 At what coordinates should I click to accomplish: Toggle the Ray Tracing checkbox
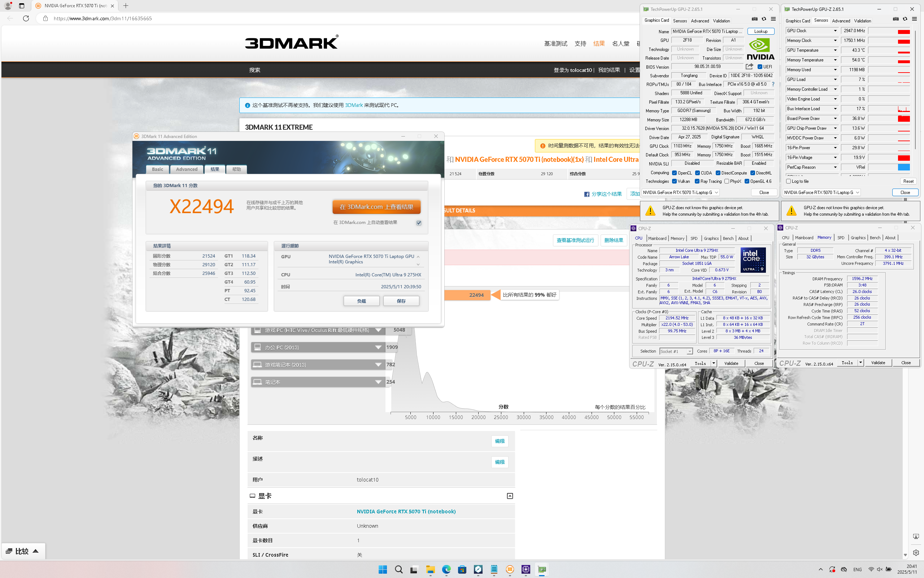(x=697, y=182)
